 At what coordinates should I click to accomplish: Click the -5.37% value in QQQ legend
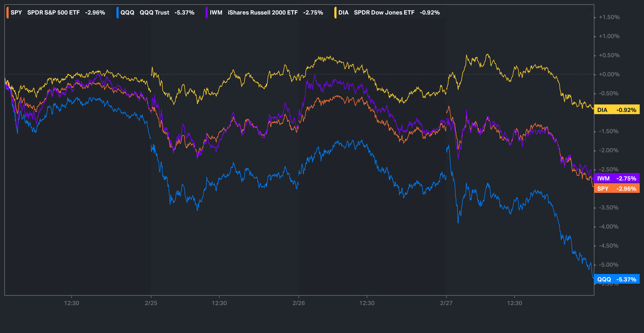(184, 13)
